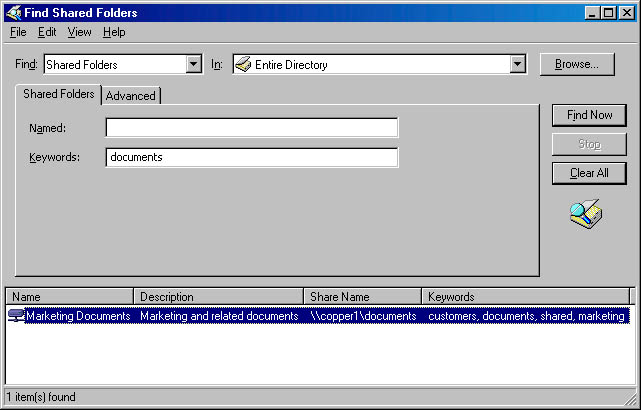Image resolution: width=641 pixels, height=410 pixels.
Task: Expand the In dropdown for Entire Directory
Action: (x=517, y=65)
